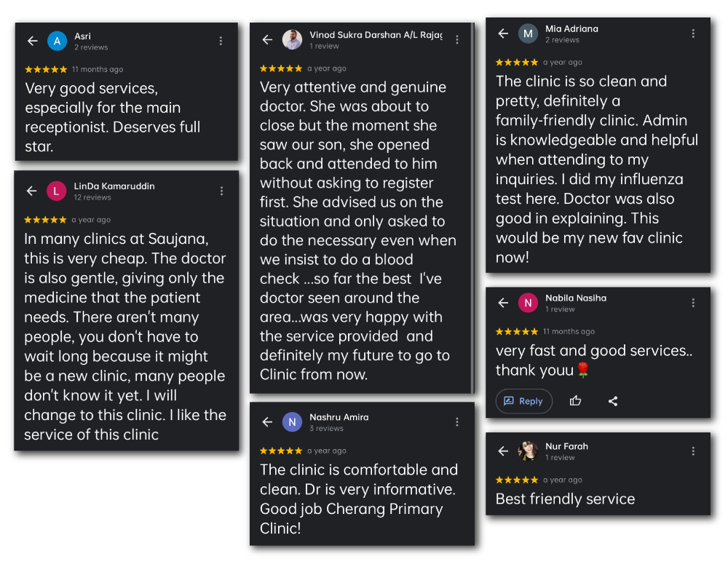Open three-dot menu for LinDa Kamaruddin's review
Screen dimensions: 728x570
pos(221,191)
